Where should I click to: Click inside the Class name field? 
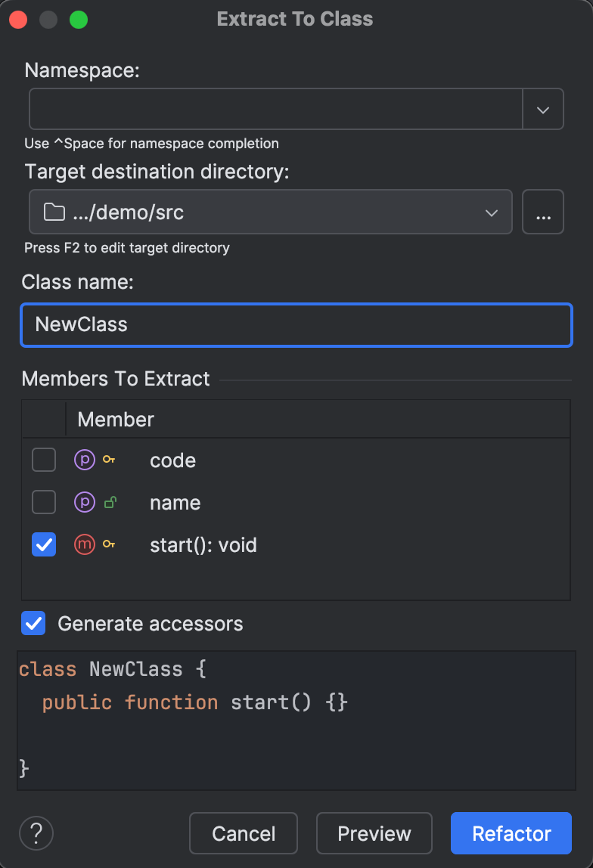295,324
